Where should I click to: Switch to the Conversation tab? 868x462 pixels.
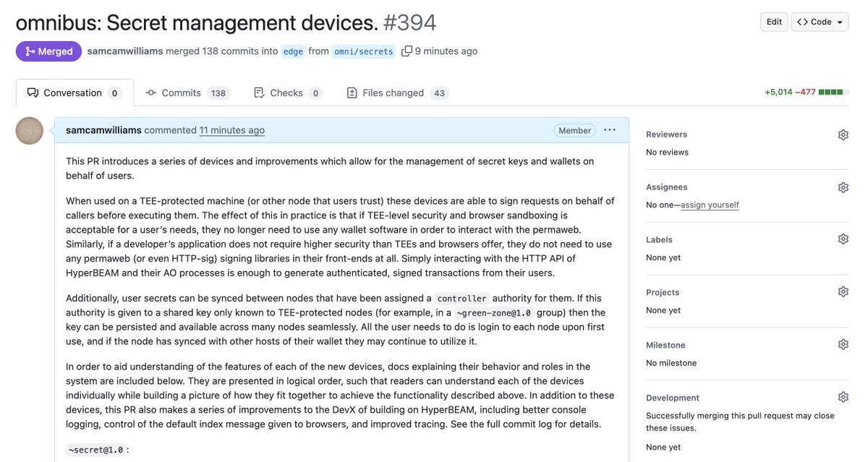[75, 93]
